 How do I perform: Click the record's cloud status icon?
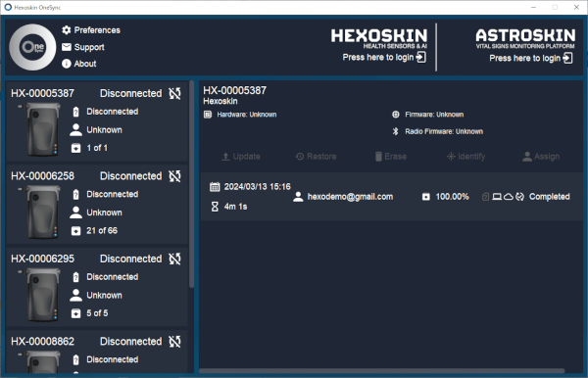(x=508, y=197)
